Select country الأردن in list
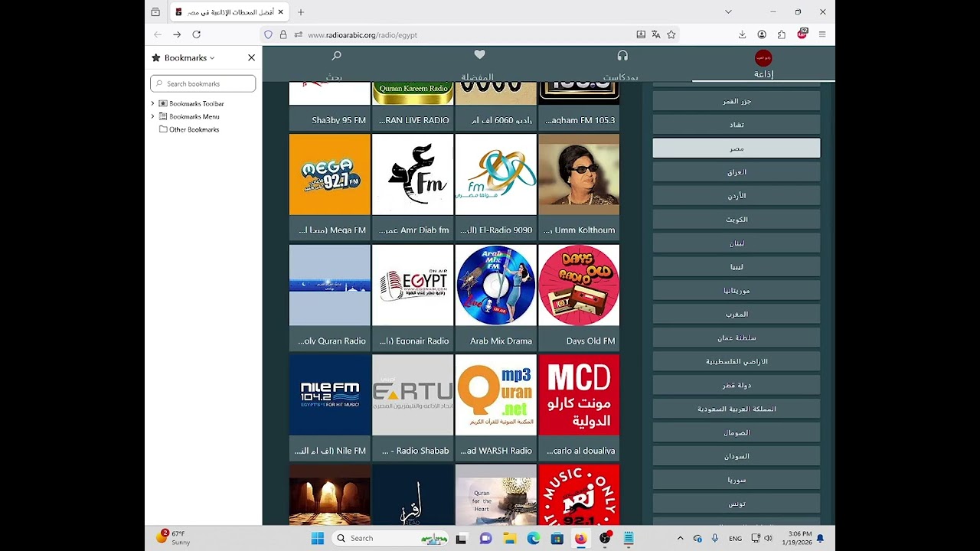This screenshot has height=551, width=980. pyautogui.click(x=737, y=196)
